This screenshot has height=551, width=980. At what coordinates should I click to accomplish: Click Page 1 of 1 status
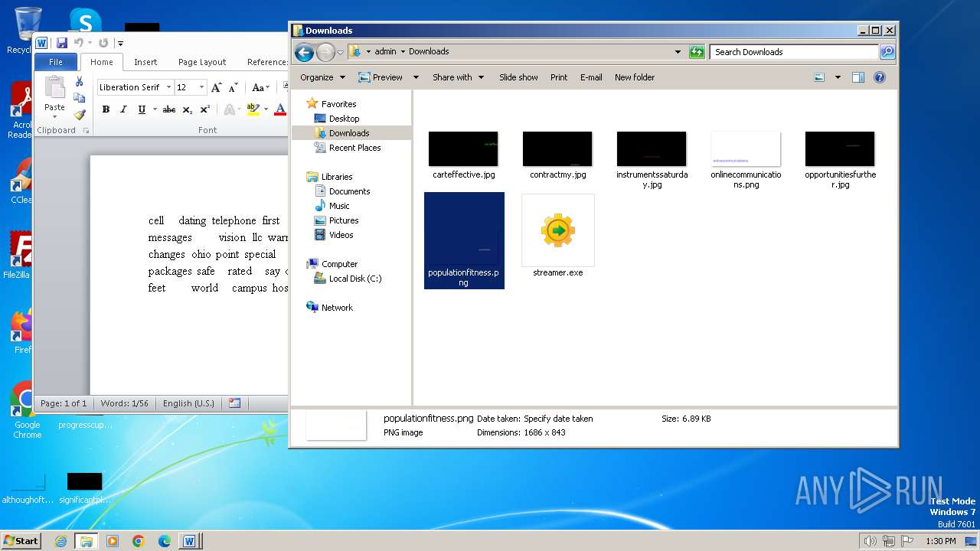click(64, 403)
